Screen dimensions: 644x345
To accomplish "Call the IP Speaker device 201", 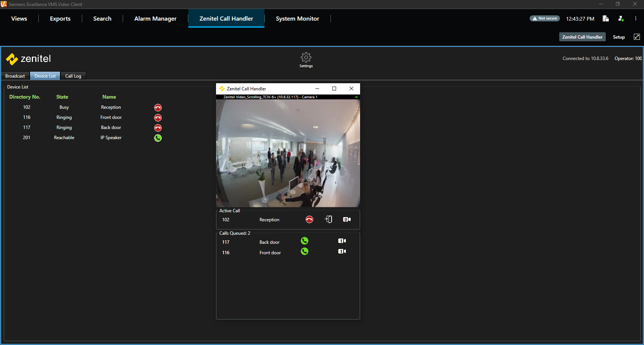I will (x=158, y=138).
